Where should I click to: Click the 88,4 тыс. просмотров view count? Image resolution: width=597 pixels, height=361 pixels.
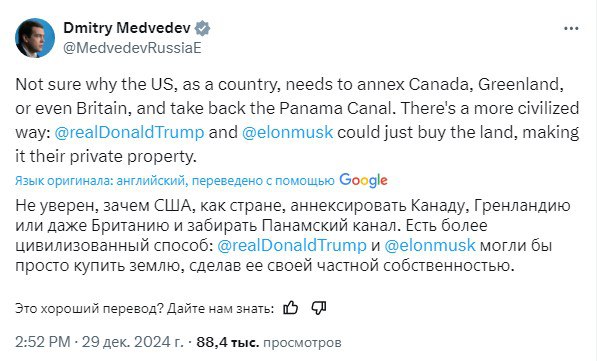[269, 342]
